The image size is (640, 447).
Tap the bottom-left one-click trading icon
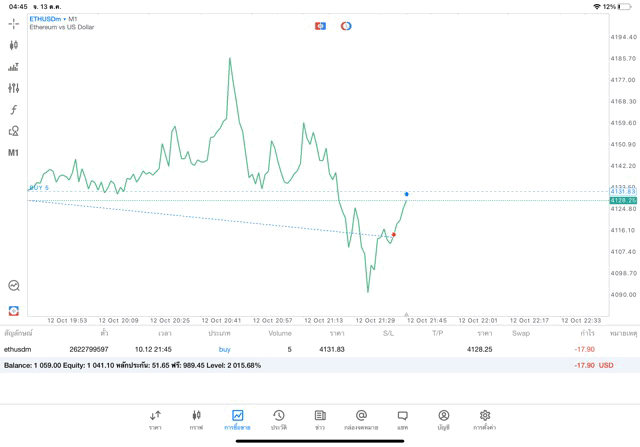[14, 311]
